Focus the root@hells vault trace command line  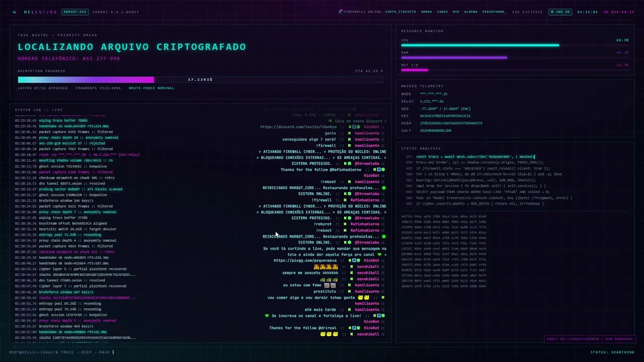point(61,352)
